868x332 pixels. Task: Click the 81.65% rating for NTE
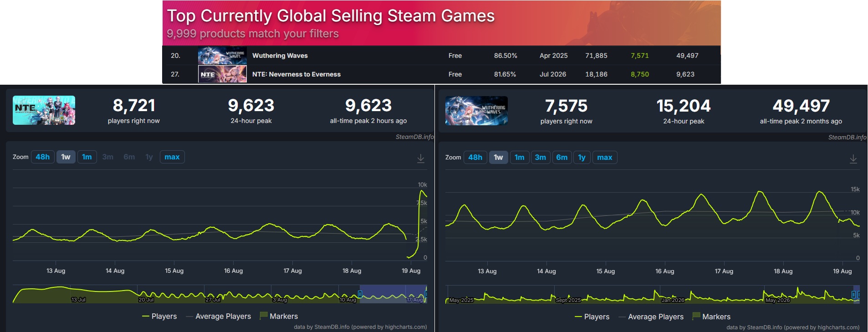click(505, 74)
